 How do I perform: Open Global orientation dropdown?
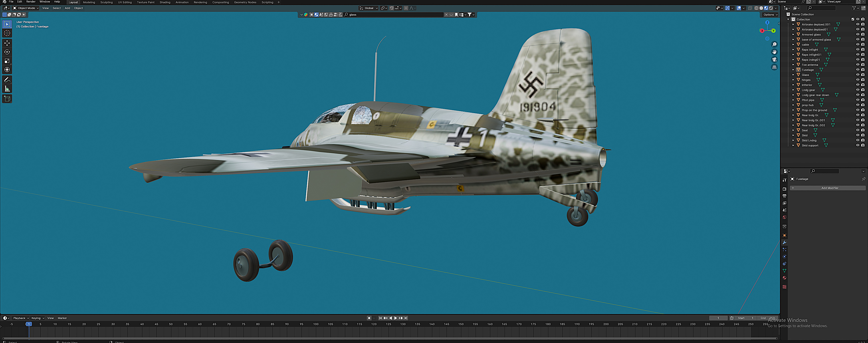pos(368,8)
